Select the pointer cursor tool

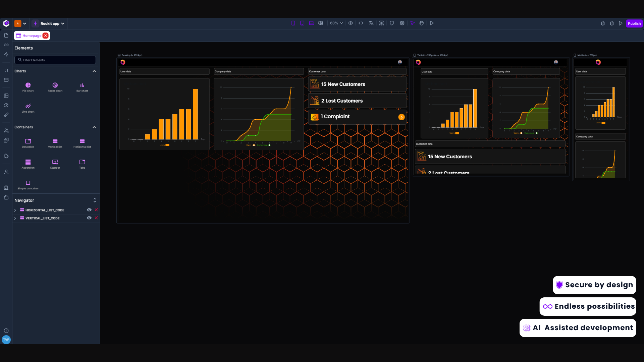coord(413,23)
